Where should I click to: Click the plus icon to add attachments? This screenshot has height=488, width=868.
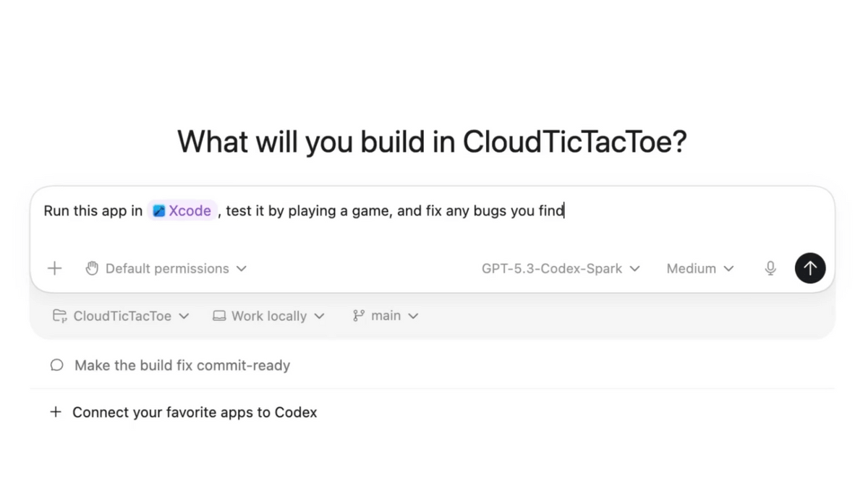pos(54,268)
